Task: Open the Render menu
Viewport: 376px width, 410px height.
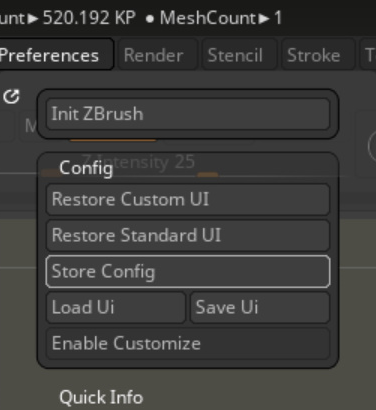Action: coord(154,55)
